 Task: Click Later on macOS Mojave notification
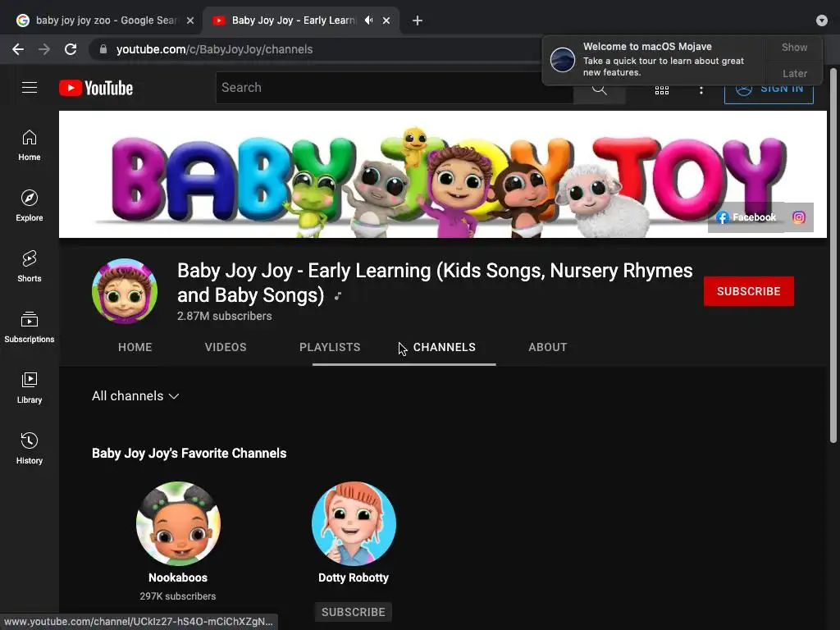[794, 73]
